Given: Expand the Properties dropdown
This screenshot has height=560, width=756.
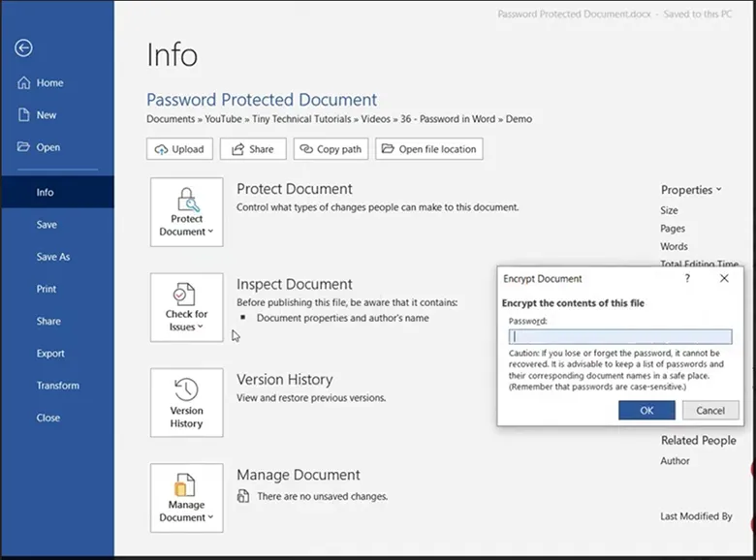Looking at the screenshot, I should [690, 190].
